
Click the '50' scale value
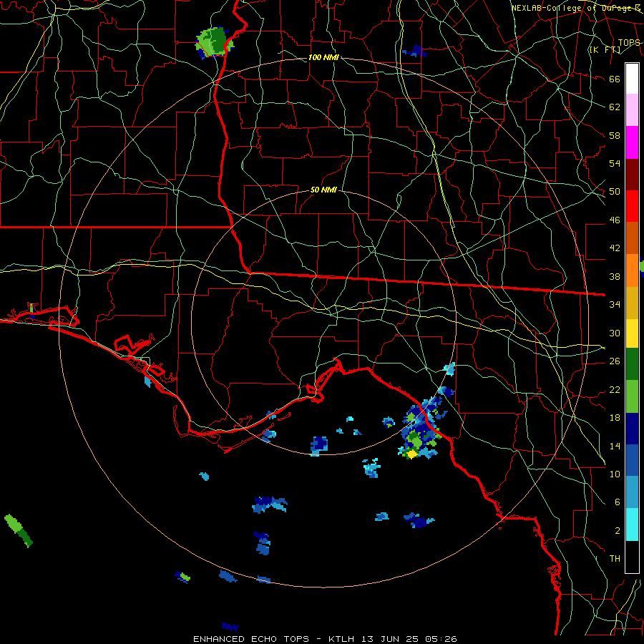[x=615, y=192]
